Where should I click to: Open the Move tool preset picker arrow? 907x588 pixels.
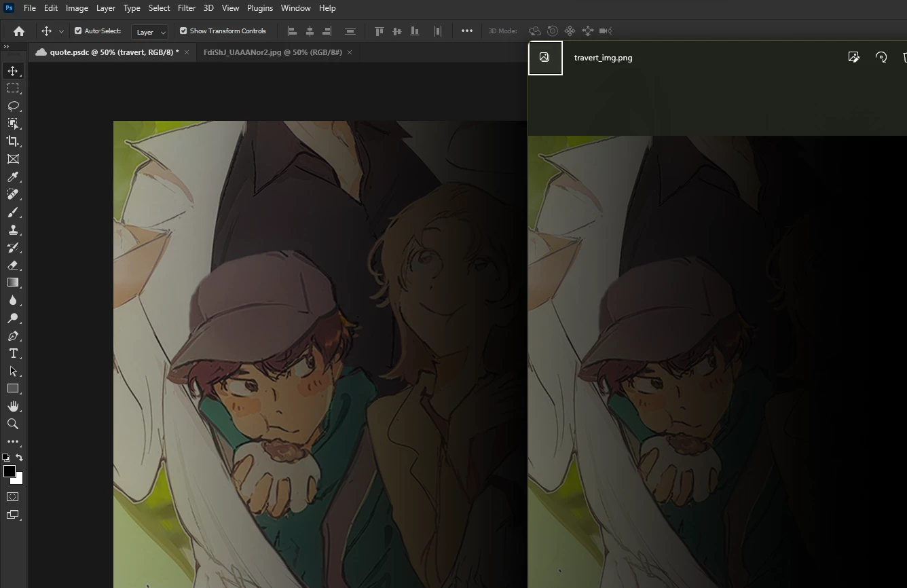point(61,31)
